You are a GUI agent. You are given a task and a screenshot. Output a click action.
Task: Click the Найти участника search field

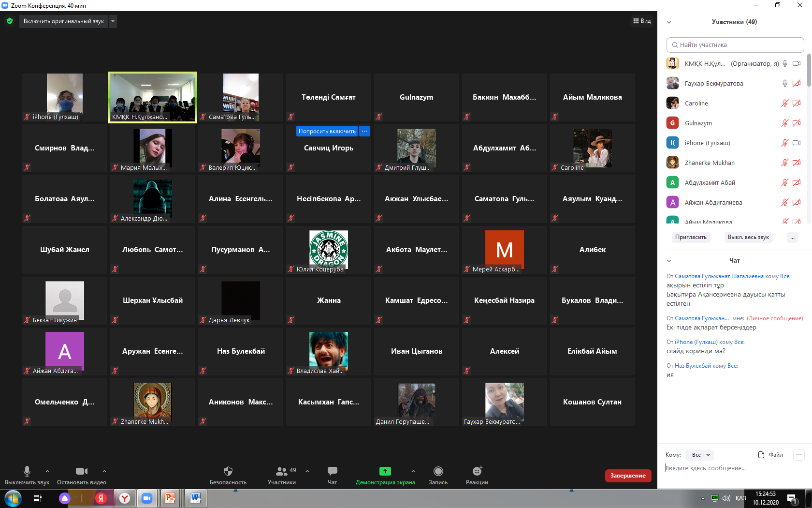pos(735,45)
